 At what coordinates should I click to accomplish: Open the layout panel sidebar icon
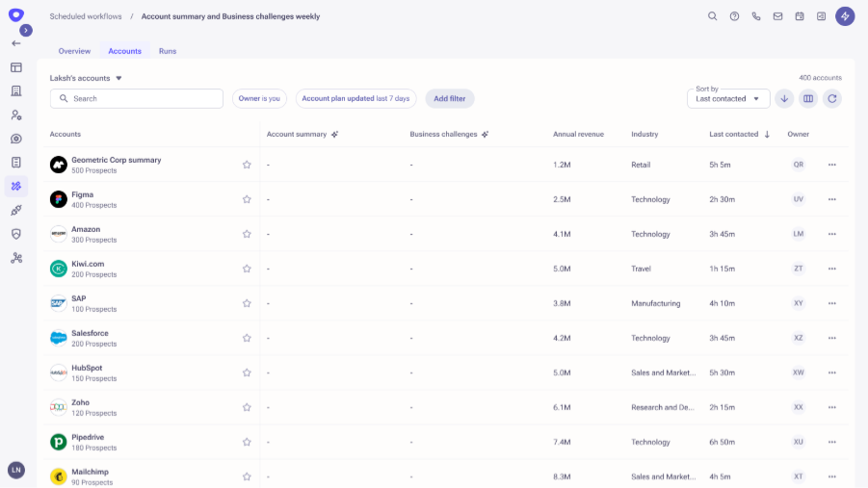(16, 67)
